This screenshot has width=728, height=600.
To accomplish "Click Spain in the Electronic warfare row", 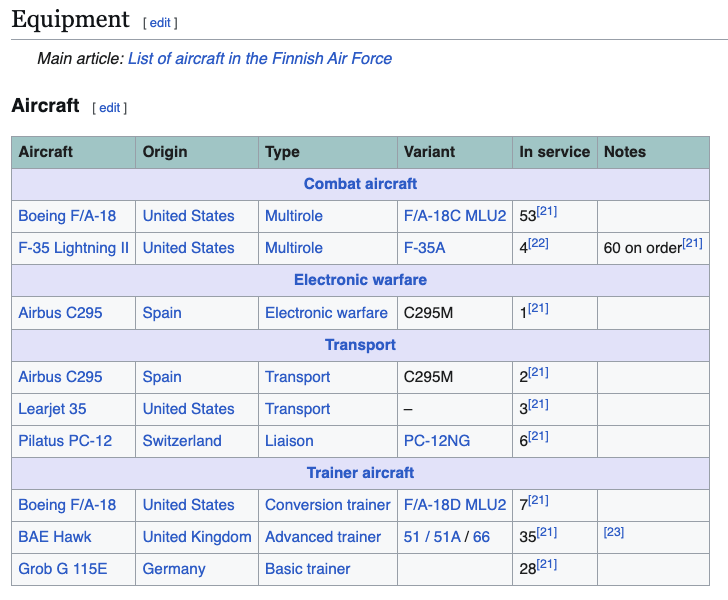I will (162, 313).
